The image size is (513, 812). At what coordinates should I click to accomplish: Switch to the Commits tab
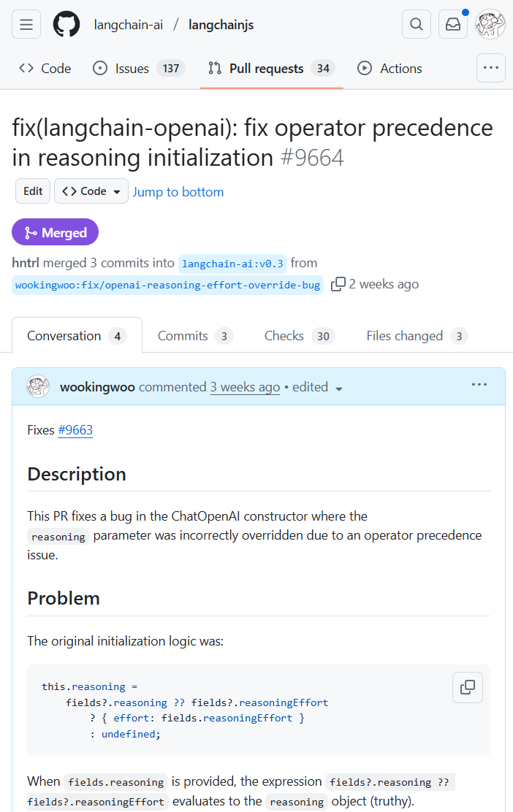pos(182,335)
